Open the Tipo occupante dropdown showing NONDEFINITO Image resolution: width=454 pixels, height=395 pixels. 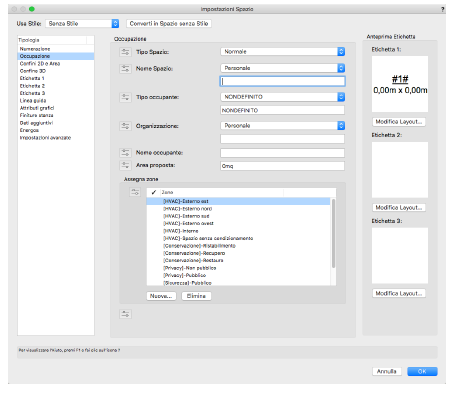point(283,97)
